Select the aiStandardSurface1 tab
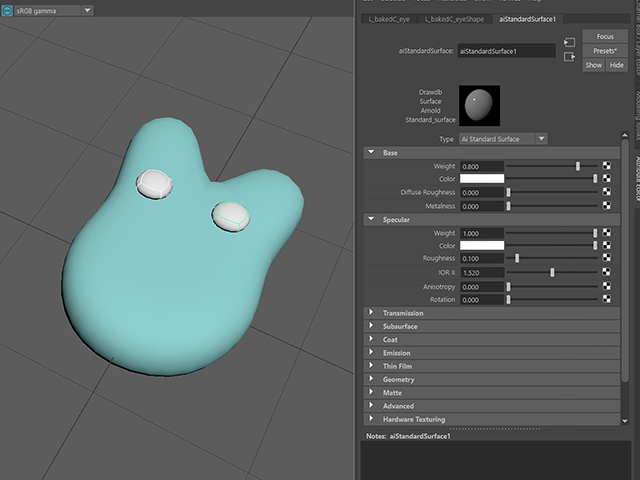This screenshot has height=480, width=640. click(527, 19)
